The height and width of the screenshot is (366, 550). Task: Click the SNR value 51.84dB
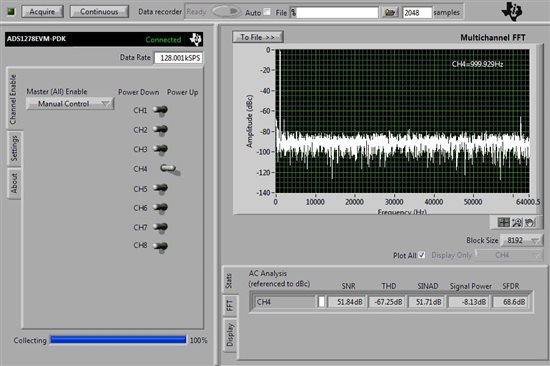347,302
